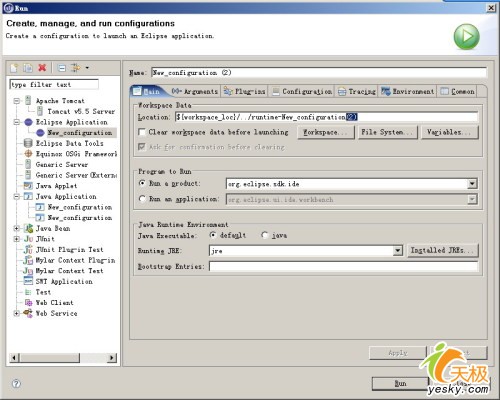Open the Run an application dropdown
Screen dimensions: 500x400
tap(472, 199)
